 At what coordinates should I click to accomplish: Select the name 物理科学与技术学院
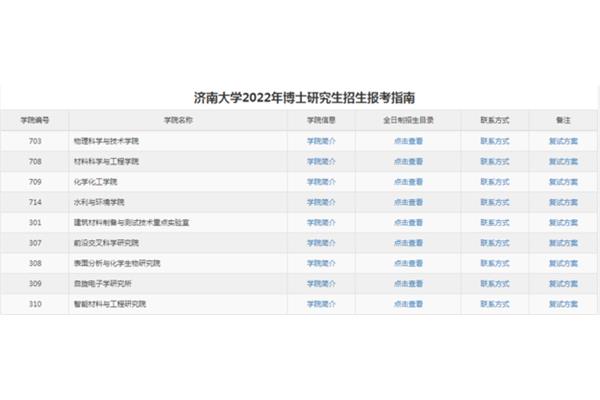[x=106, y=141]
